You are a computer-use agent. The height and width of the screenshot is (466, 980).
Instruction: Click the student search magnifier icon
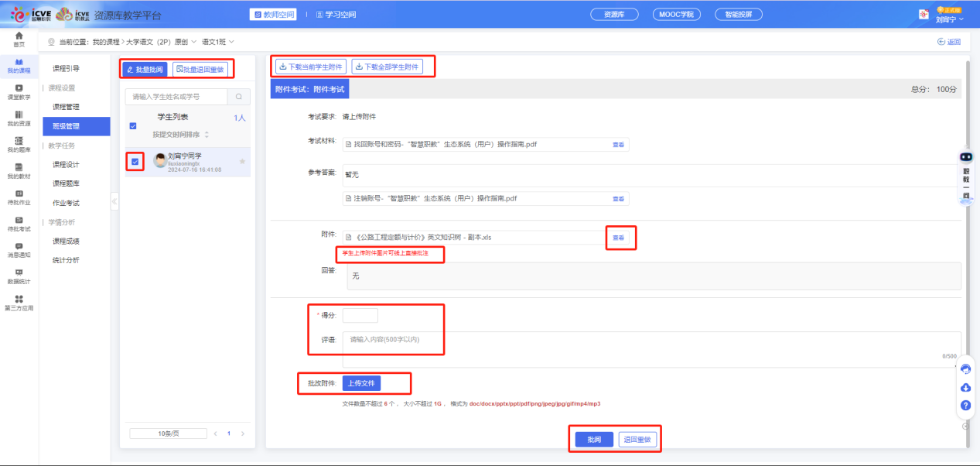click(238, 97)
